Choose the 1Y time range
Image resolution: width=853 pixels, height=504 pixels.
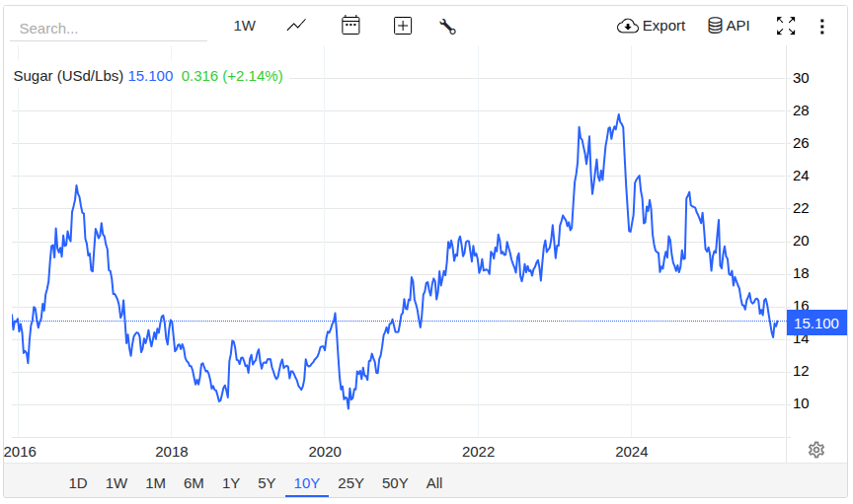[231, 483]
